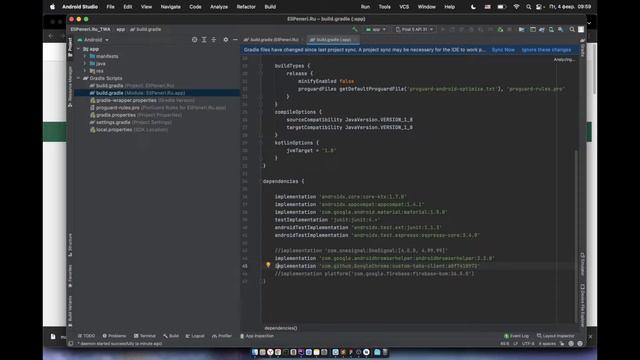Open the Navigate menu

[171, 7]
